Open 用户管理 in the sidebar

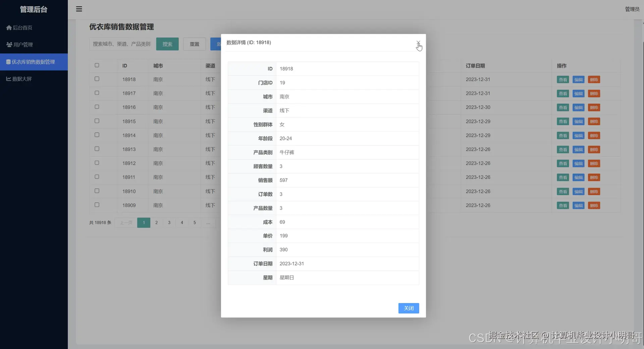pos(23,44)
